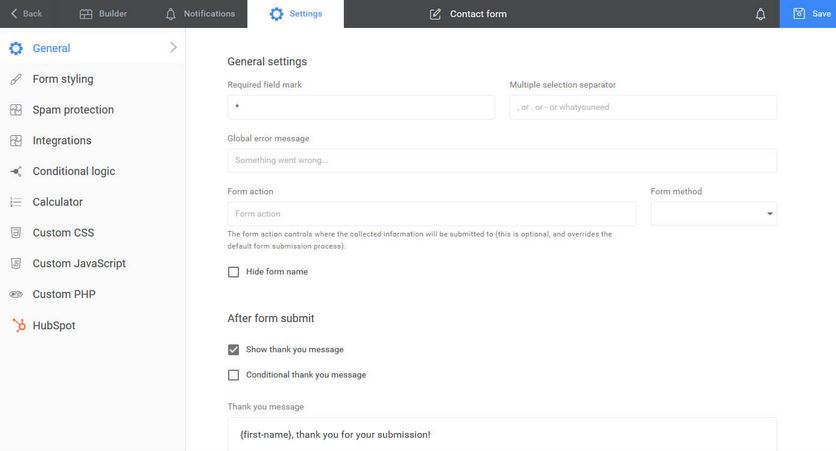Click the Form styling brush icon
Screen dimensions: 836x451
[16, 79]
